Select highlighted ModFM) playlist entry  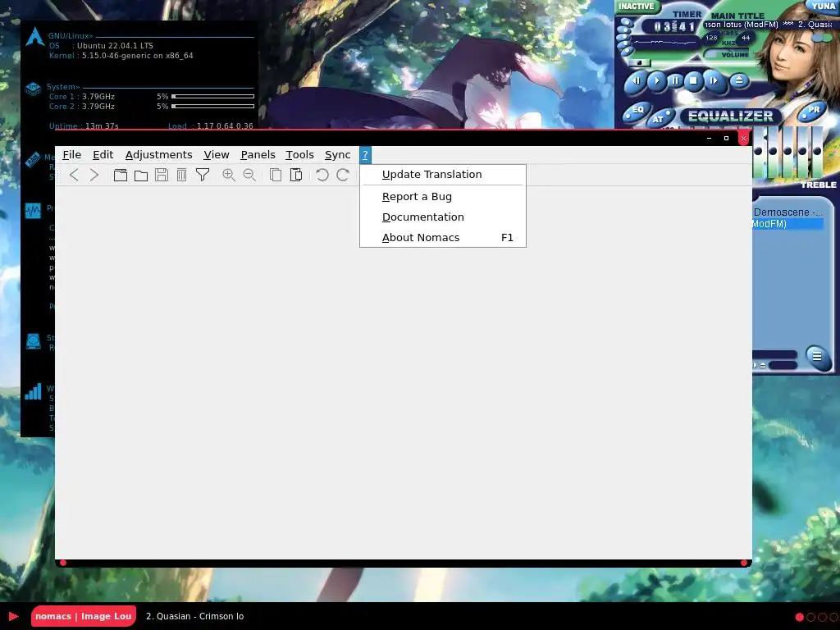click(x=787, y=224)
